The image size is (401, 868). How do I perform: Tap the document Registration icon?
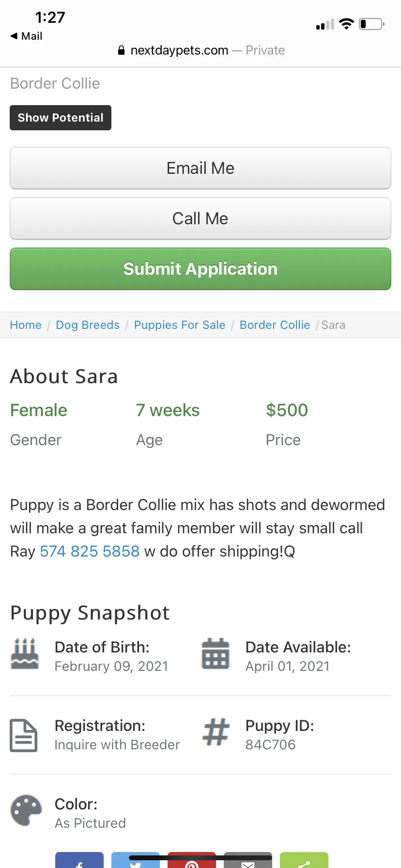24,735
